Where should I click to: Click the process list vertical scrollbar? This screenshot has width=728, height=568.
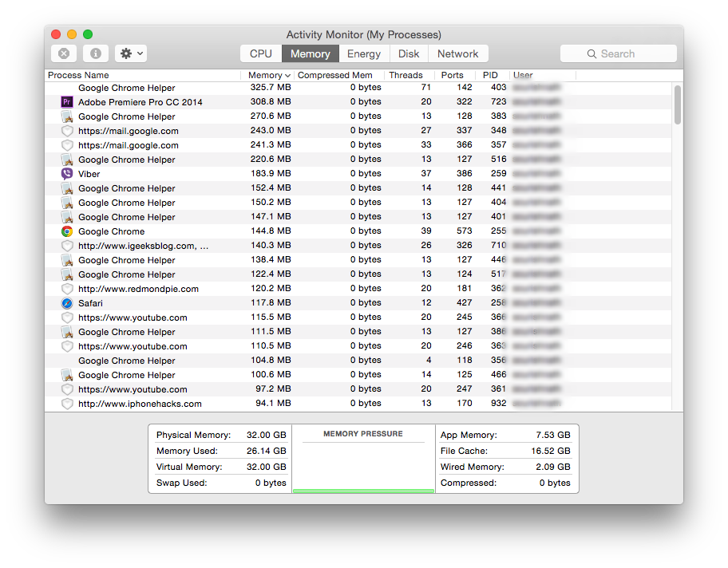point(678,105)
